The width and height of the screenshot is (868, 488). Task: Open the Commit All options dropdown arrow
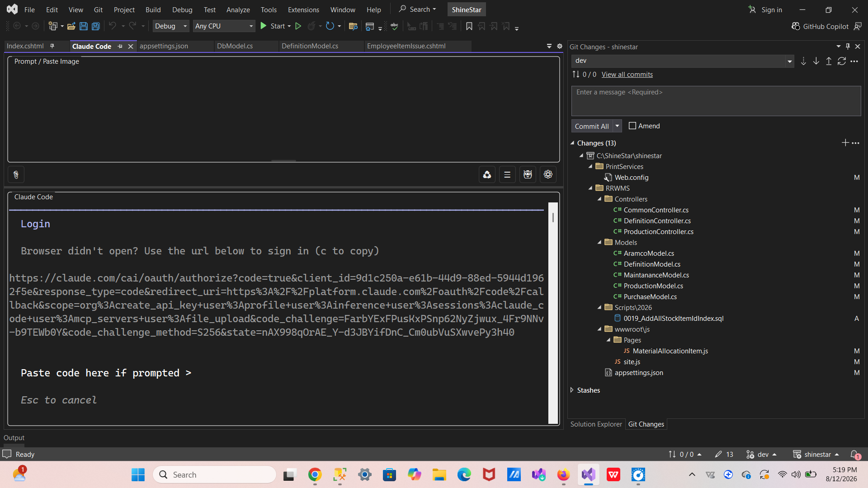617,126
